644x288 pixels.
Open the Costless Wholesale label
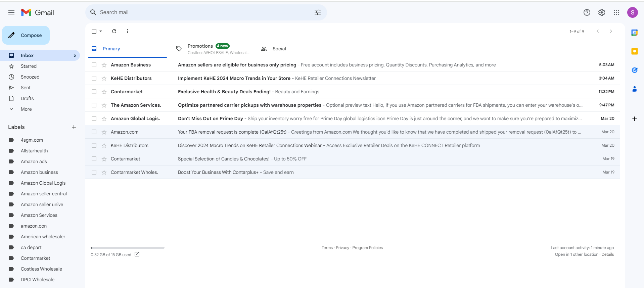click(x=41, y=269)
